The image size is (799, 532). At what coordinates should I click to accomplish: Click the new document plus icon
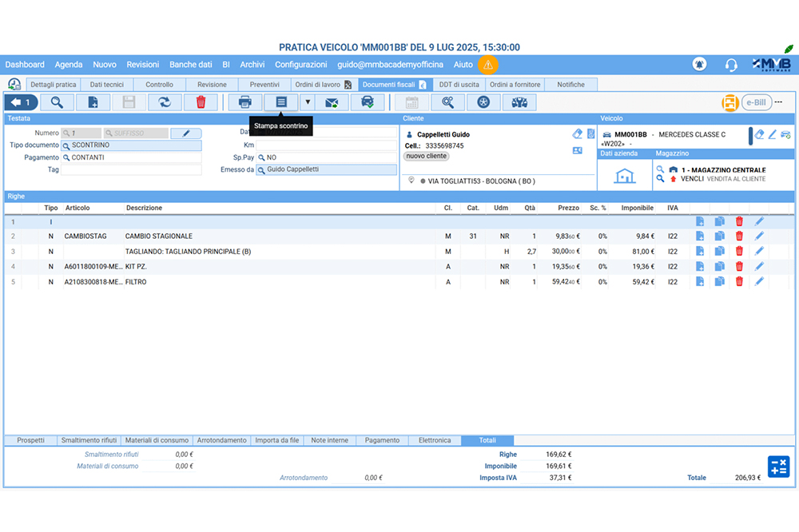point(93,102)
